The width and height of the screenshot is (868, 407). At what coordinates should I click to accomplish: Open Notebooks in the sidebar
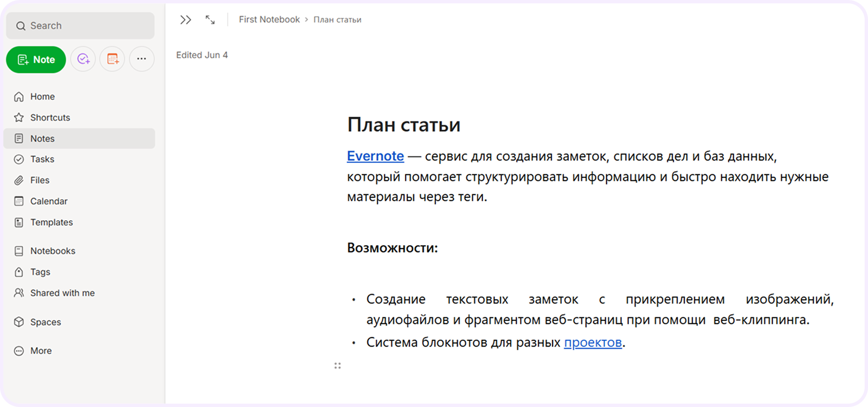click(x=79, y=251)
